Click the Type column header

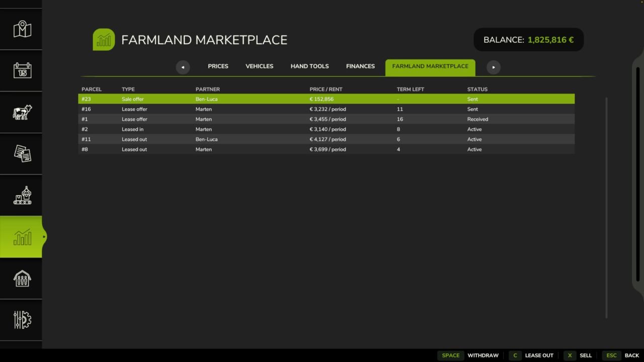(128, 89)
